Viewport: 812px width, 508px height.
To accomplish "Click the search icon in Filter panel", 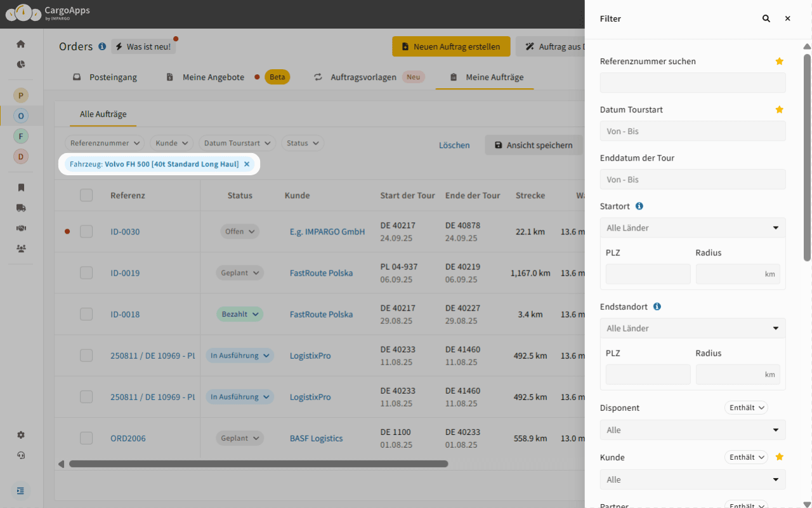I will (766, 19).
